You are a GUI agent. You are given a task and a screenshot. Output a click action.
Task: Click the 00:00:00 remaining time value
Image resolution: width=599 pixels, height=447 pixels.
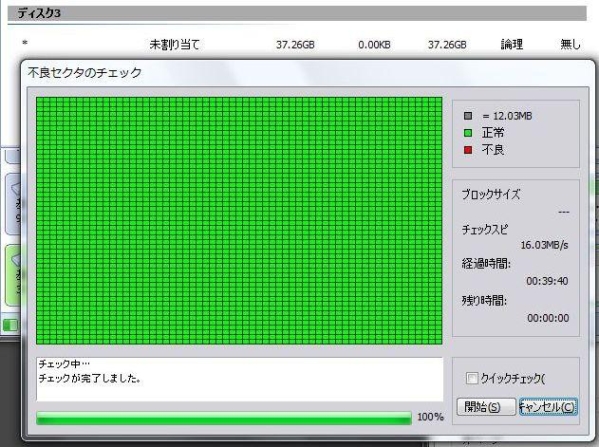(x=548, y=318)
